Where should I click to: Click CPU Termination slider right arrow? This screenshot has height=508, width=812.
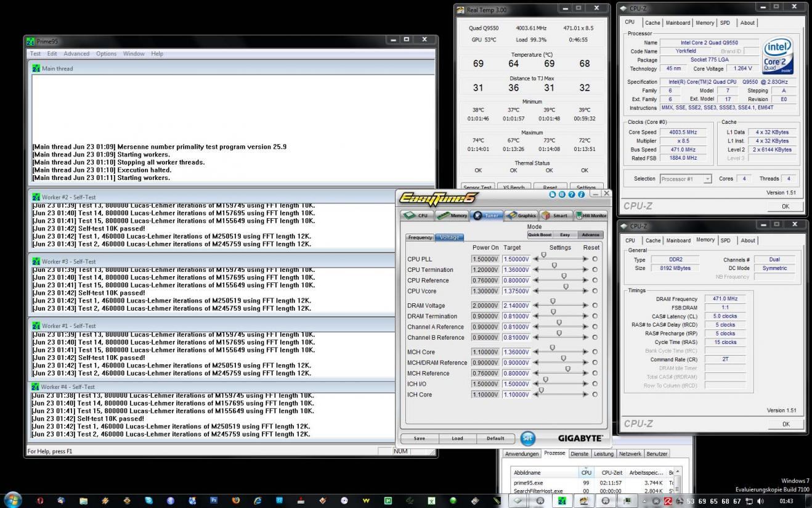pyautogui.click(x=585, y=270)
